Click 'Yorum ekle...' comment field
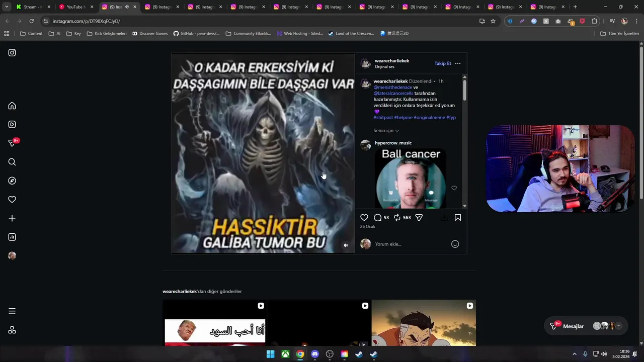The image size is (644, 362). tap(410, 244)
